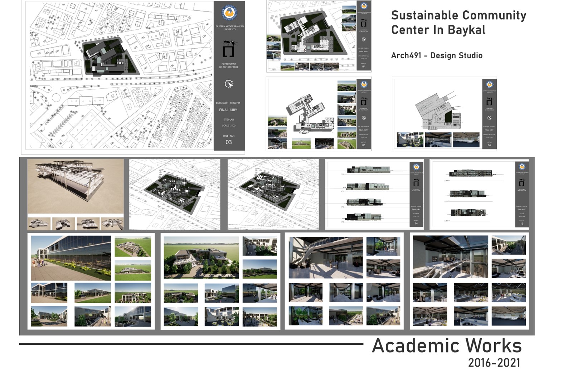Select the structural frame 3D render

(x=76, y=187)
